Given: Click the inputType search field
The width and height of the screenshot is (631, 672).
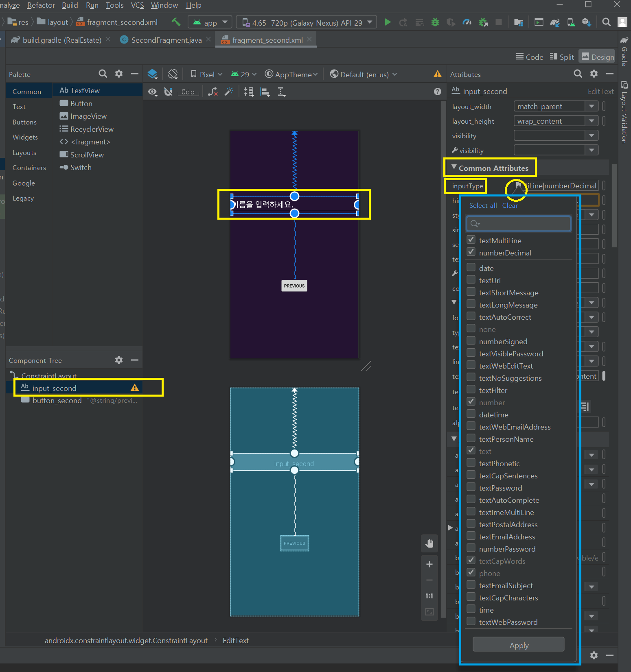Looking at the screenshot, I should point(518,224).
